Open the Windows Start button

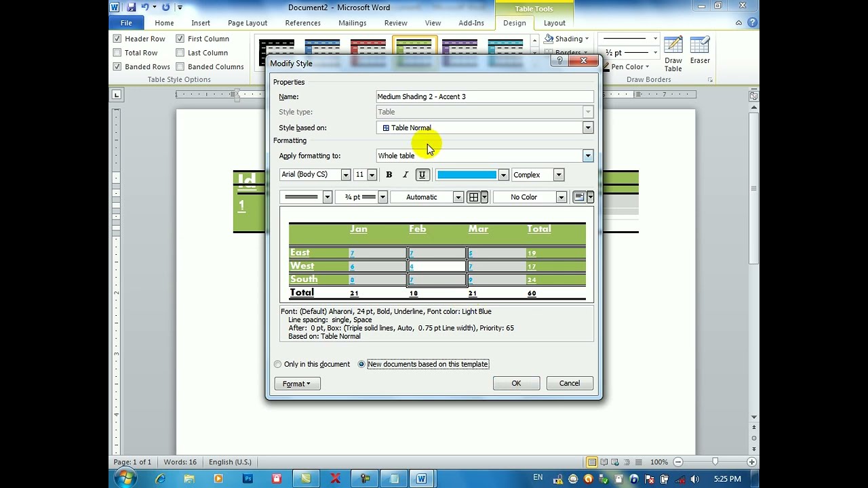(x=124, y=479)
